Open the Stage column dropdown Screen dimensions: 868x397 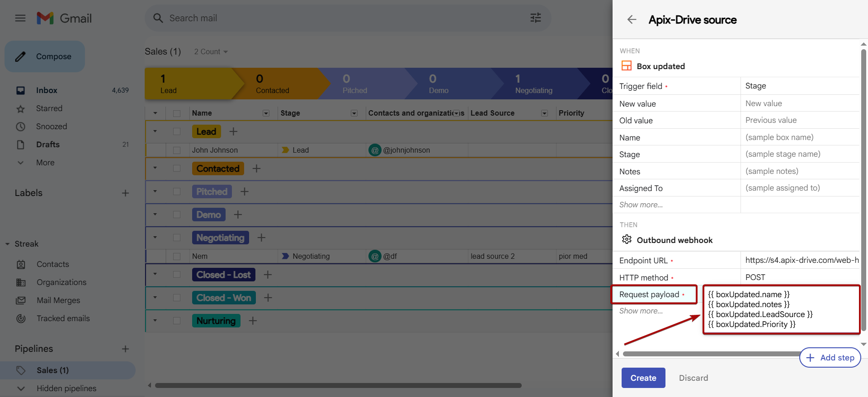pos(354,113)
